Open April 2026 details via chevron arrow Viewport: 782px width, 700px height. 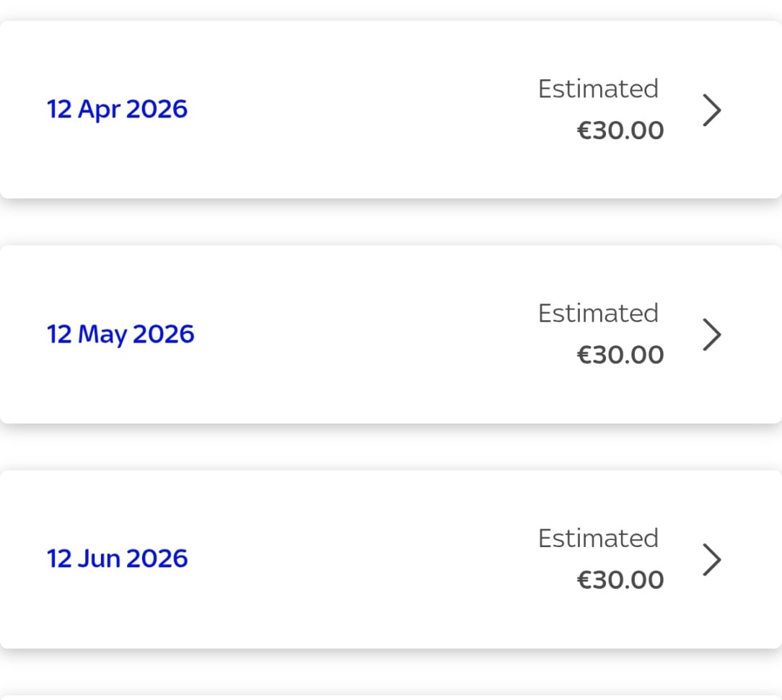click(711, 110)
